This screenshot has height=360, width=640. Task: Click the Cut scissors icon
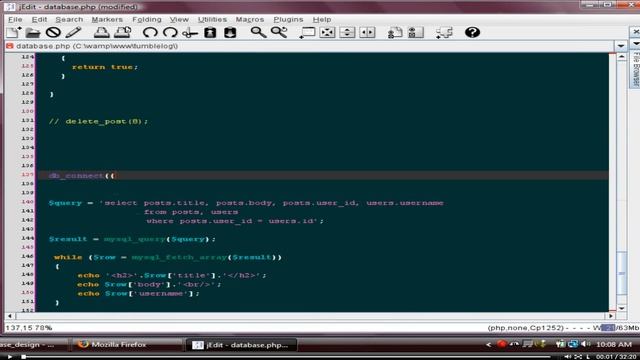coord(190,32)
